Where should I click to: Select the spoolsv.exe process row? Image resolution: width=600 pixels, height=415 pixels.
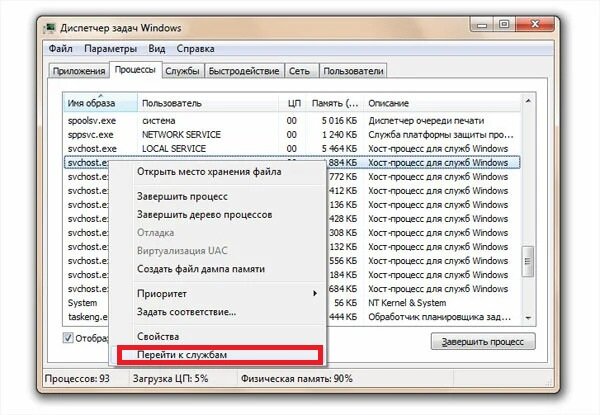point(292,121)
